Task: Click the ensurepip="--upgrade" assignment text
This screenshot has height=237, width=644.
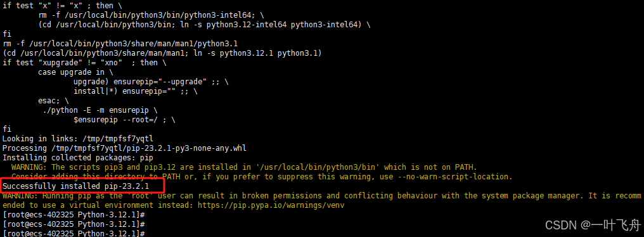Action: point(165,81)
